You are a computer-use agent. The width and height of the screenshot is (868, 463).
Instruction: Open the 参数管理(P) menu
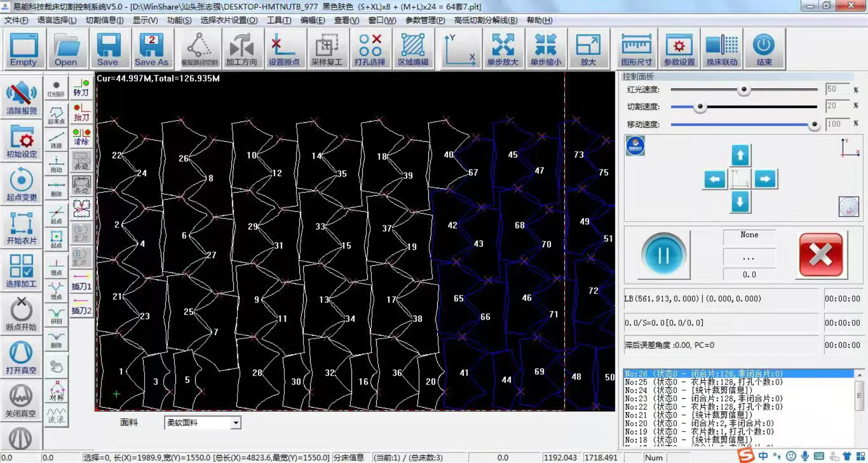coord(425,20)
